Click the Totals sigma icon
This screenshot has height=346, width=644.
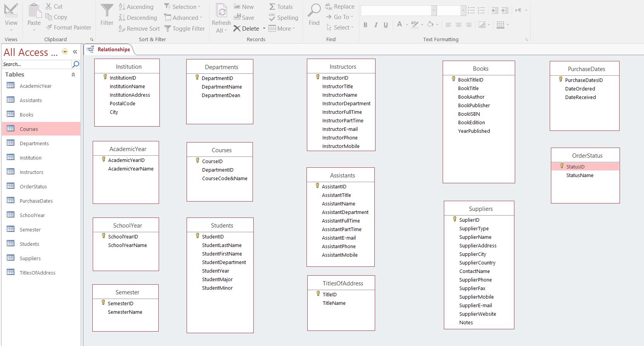click(x=272, y=7)
